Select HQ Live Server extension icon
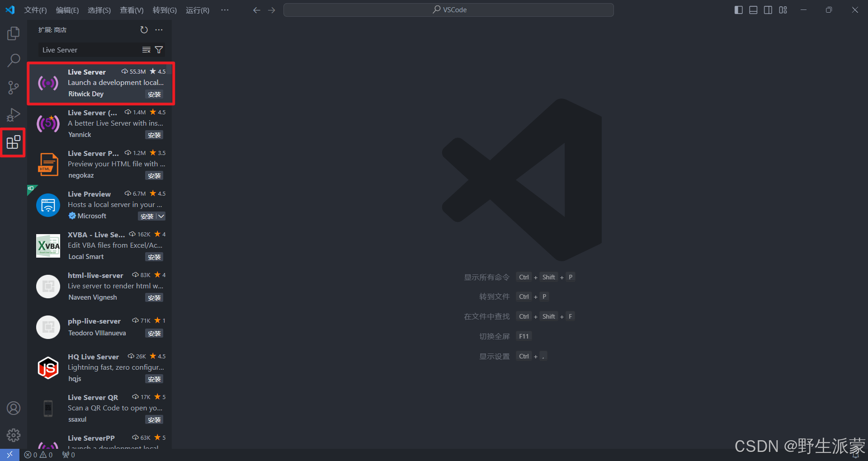868x461 pixels. point(48,368)
